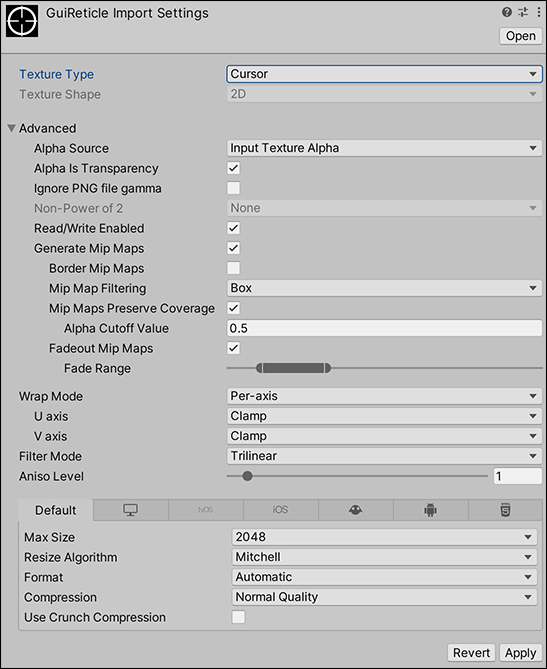Toggle Mip Maps Preserve Coverage
The width and height of the screenshot is (547, 669).
point(233,308)
